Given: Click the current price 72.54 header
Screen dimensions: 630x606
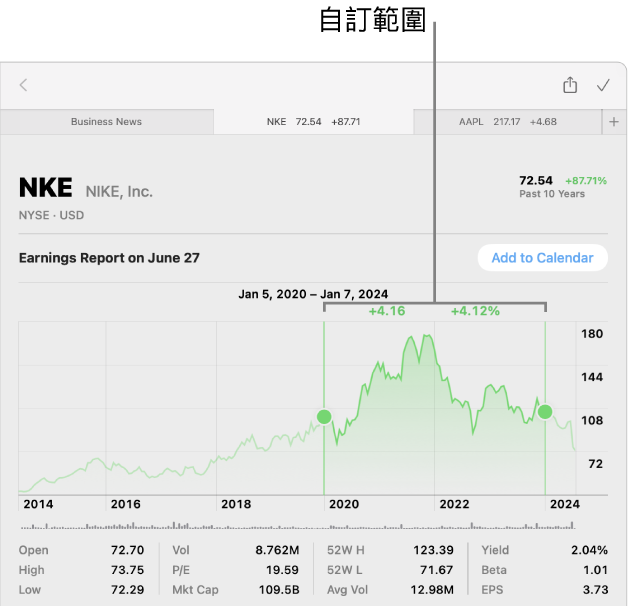Looking at the screenshot, I should [536, 180].
